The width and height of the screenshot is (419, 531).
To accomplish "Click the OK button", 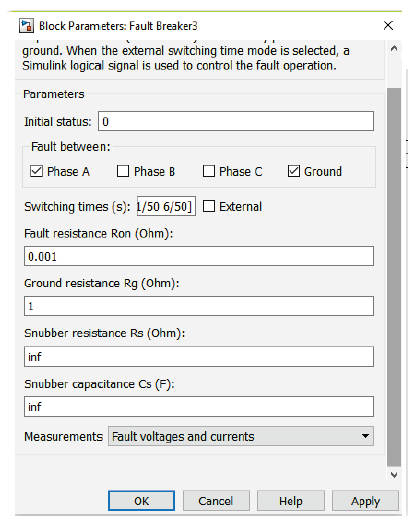I will pyautogui.click(x=142, y=501).
